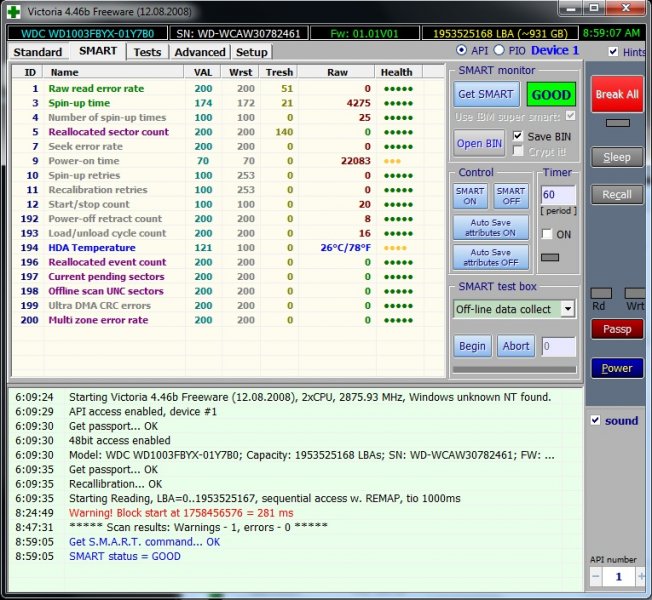Go to the Tests tab
This screenshot has width=652, height=600.
pyautogui.click(x=147, y=52)
